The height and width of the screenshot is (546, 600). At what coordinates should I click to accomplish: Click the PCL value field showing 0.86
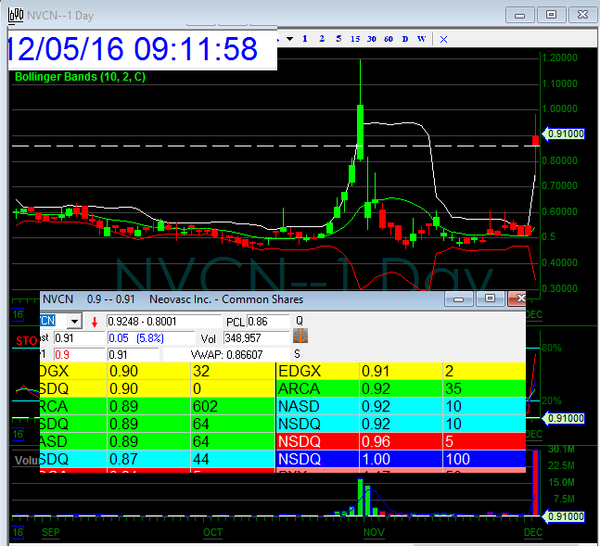click(x=271, y=321)
